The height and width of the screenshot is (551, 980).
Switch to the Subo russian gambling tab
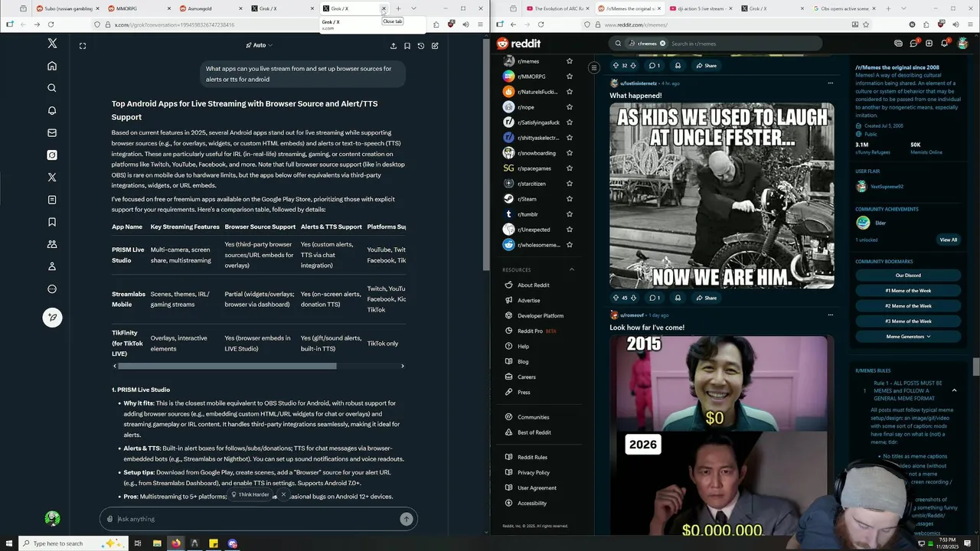[65, 8]
